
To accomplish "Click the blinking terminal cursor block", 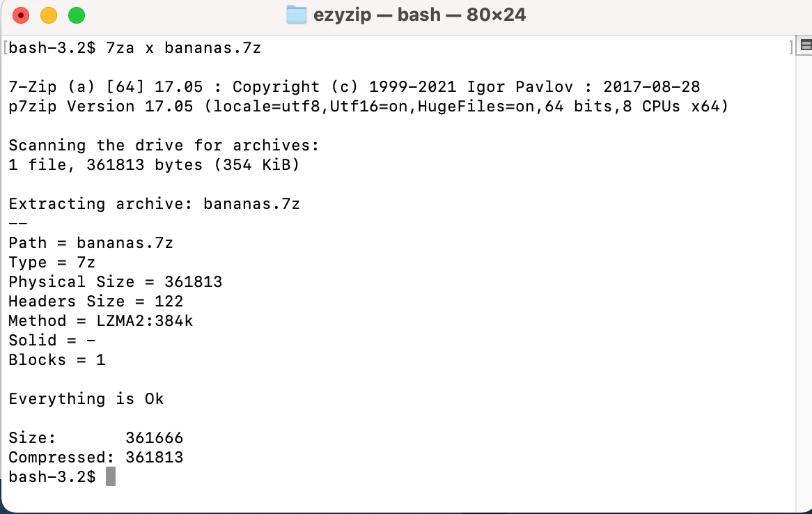I will point(111,476).
